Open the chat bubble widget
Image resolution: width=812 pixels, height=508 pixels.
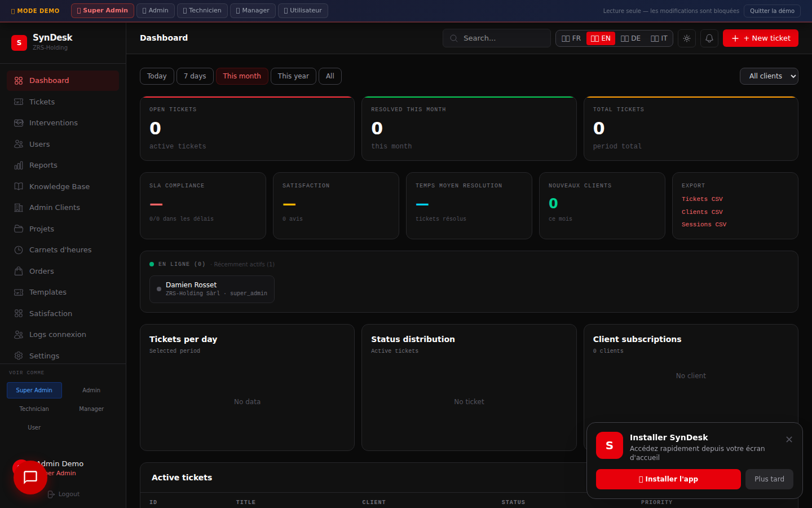pyautogui.click(x=30, y=478)
